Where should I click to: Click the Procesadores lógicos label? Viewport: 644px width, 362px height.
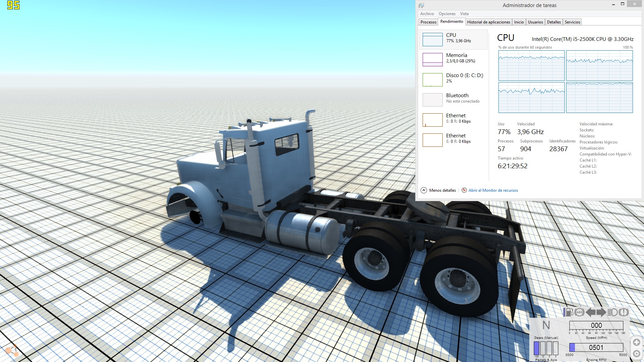click(x=598, y=142)
